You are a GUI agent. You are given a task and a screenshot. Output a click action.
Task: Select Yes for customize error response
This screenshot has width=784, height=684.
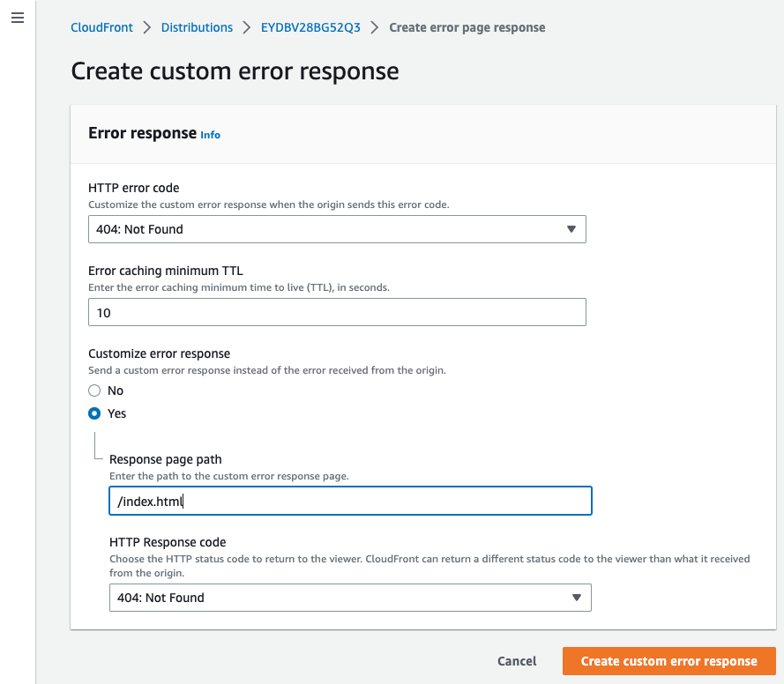click(x=94, y=413)
